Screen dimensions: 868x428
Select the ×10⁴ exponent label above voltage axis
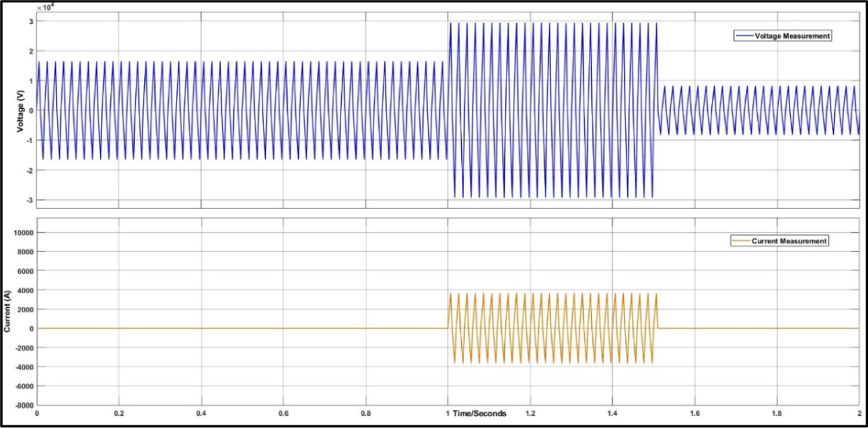pyautogui.click(x=44, y=8)
